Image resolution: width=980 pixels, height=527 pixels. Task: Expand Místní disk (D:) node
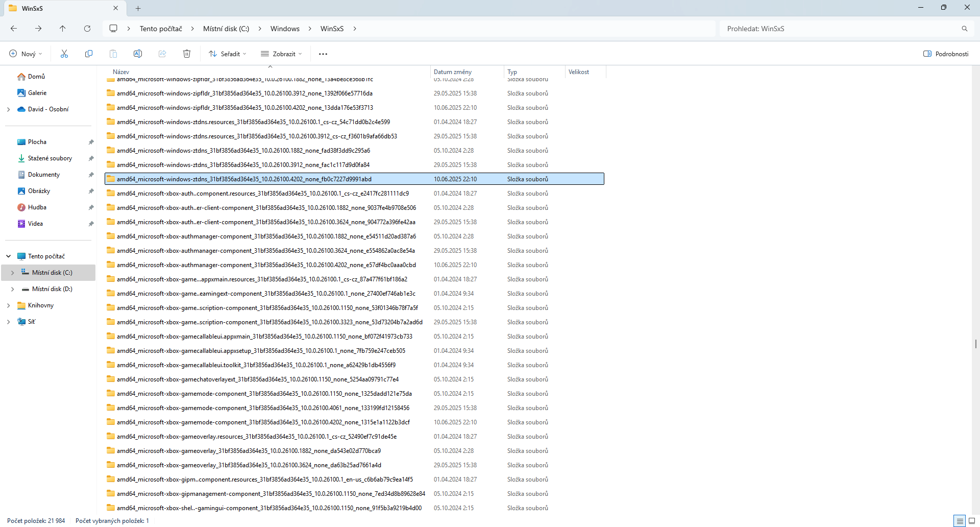click(13, 289)
